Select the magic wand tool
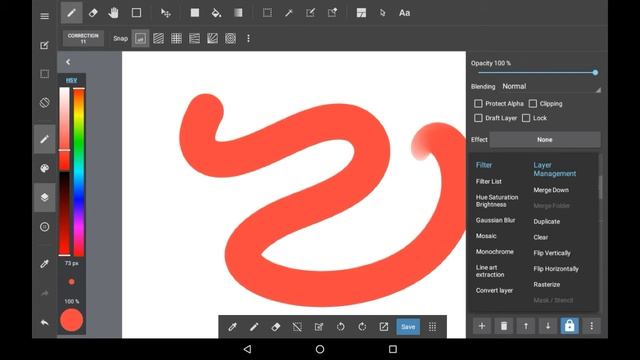 coord(289,13)
